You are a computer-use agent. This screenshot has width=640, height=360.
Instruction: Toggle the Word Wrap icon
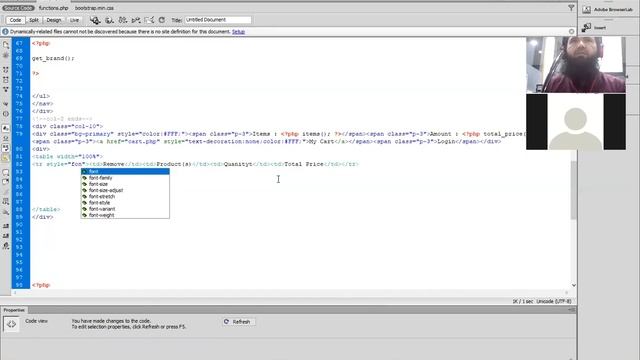[6, 148]
